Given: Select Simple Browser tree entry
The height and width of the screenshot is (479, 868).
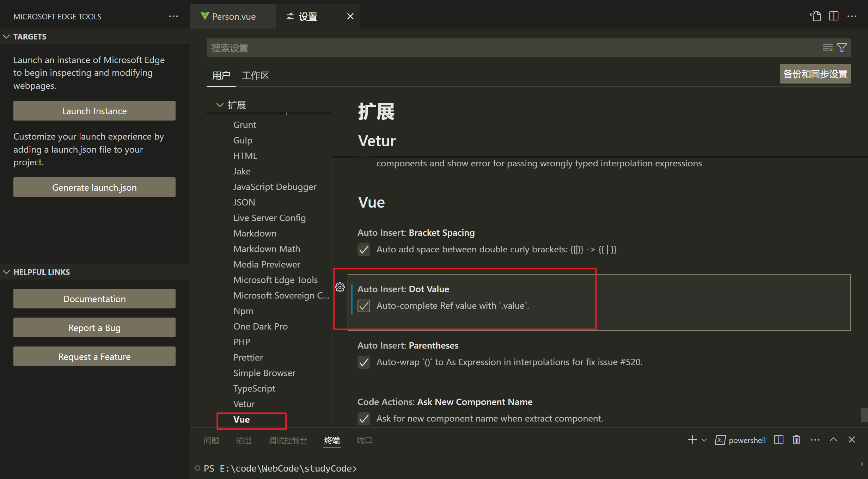Looking at the screenshot, I should pos(264,373).
